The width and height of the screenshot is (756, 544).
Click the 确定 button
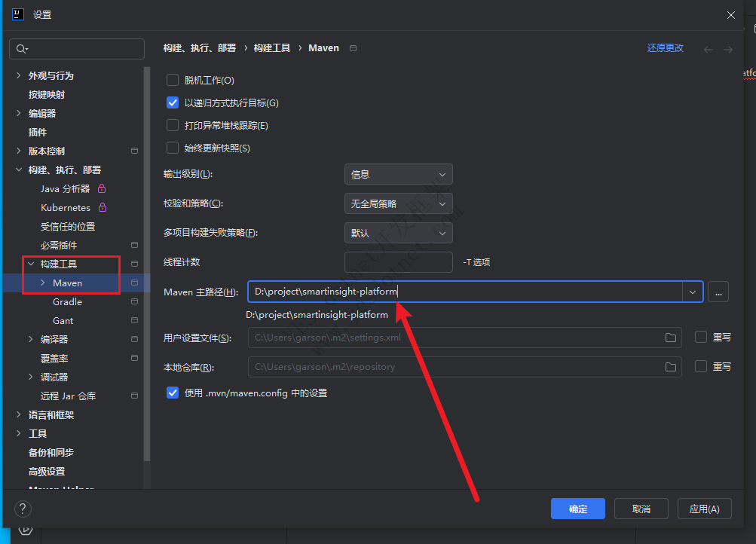578,509
